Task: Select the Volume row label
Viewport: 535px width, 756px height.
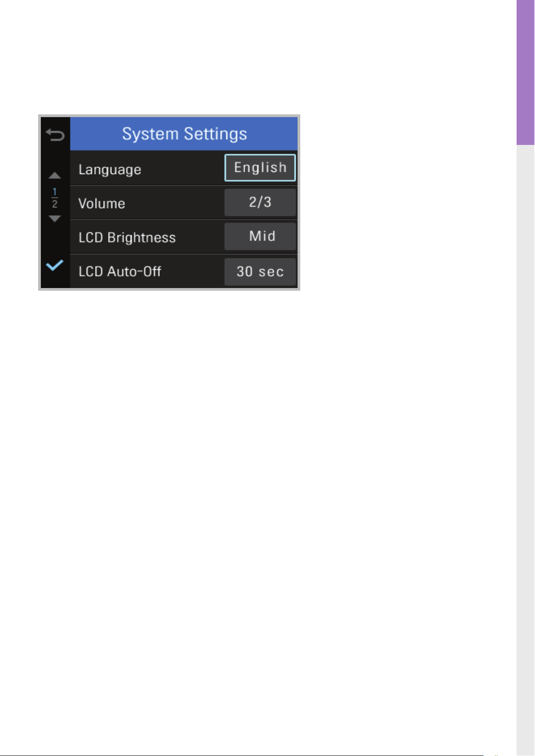Action: pos(102,204)
